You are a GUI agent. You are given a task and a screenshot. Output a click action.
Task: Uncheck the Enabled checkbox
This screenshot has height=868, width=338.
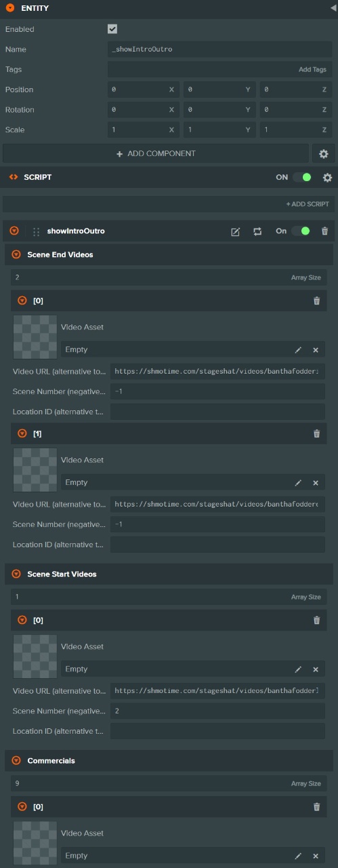(x=112, y=29)
